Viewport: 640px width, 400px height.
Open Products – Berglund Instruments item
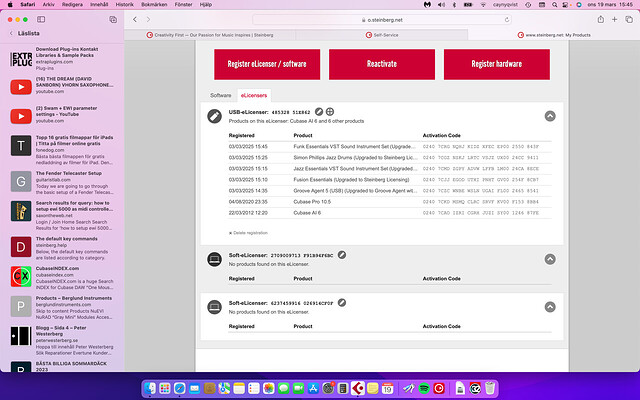(x=62, y=307)
